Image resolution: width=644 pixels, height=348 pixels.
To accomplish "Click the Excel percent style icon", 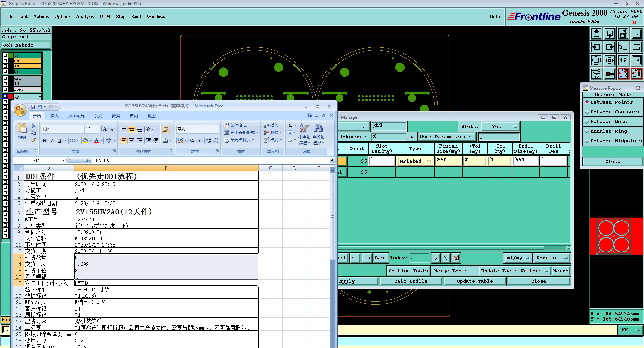I will point(192,141).
